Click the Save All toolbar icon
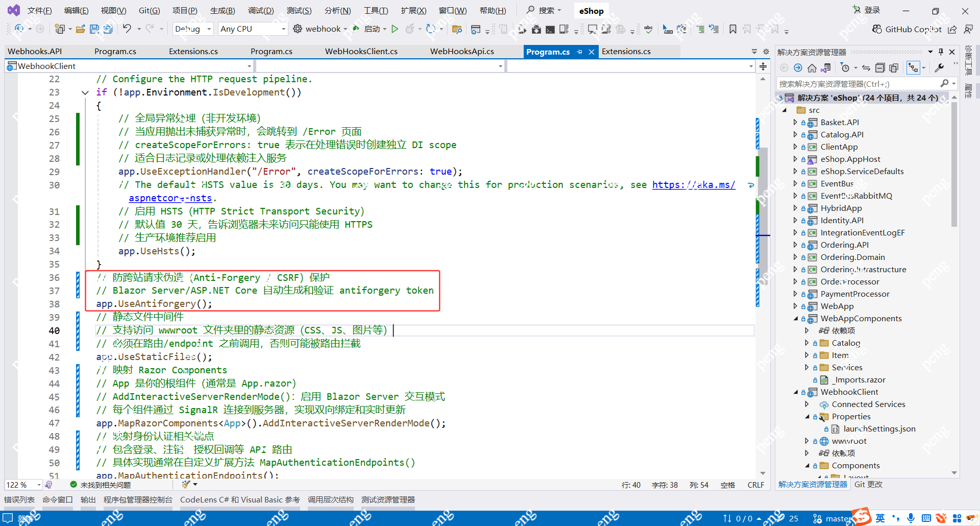The image size is (980, 526). 108,29
